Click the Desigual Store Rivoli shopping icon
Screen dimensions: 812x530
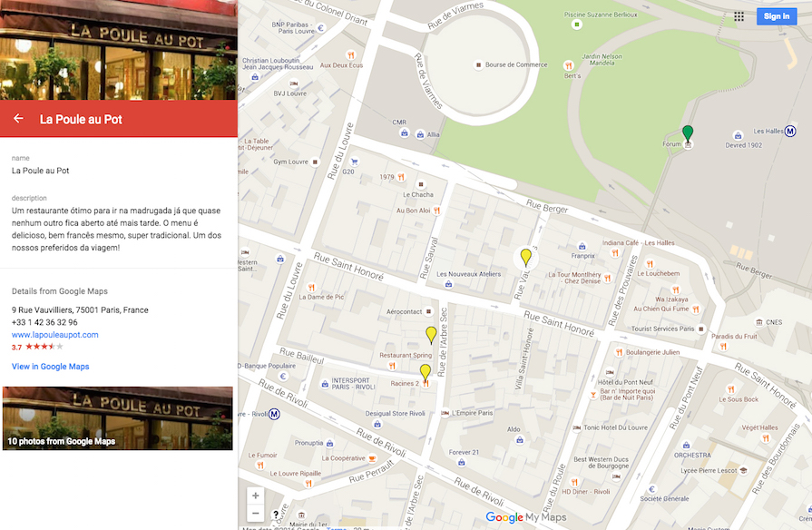tap(377, 424)
